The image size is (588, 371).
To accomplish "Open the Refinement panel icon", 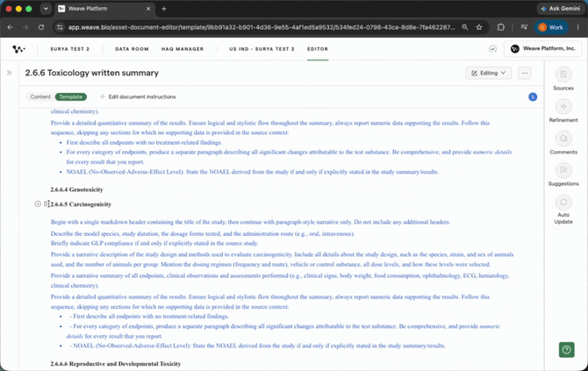I will (x=563, y=106).
